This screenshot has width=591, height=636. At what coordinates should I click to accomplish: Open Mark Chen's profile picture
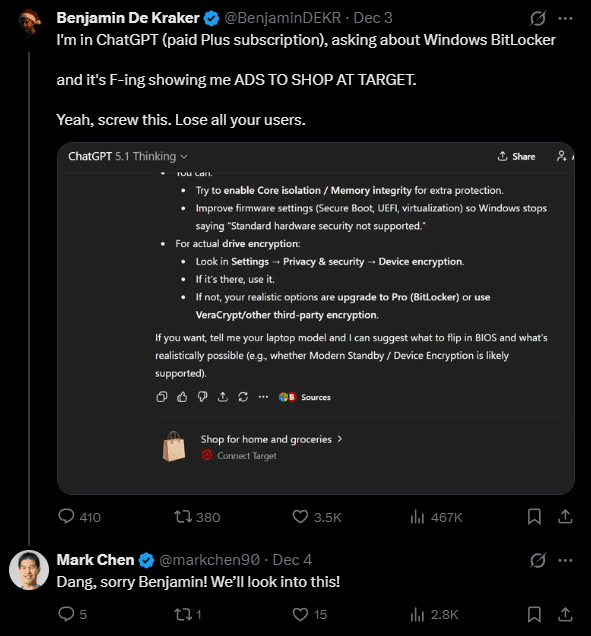29,569
